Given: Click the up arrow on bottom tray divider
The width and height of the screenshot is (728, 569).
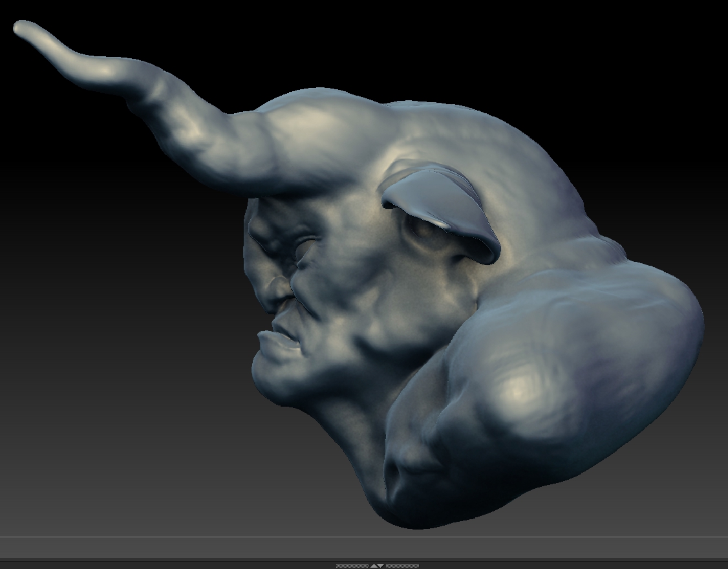Looking at the screenshot, I should tap(374, 566).
